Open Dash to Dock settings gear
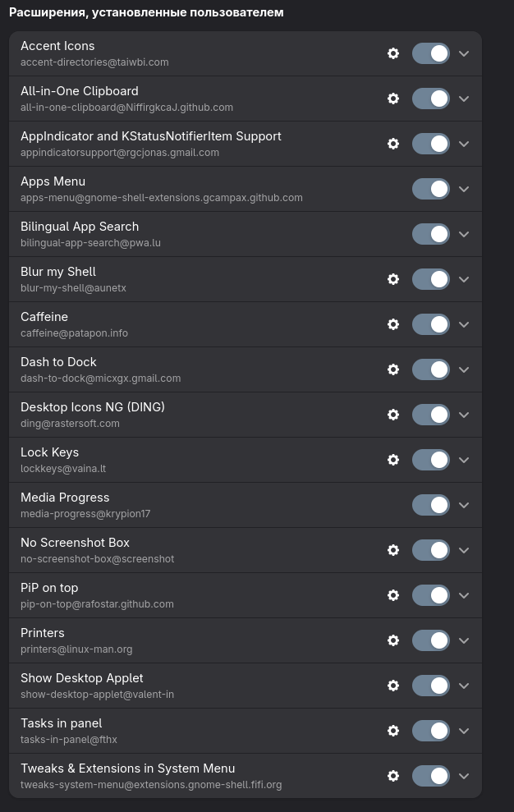Image resolution: width=514 pixels, height=812 pixels. tap(393, 369)
